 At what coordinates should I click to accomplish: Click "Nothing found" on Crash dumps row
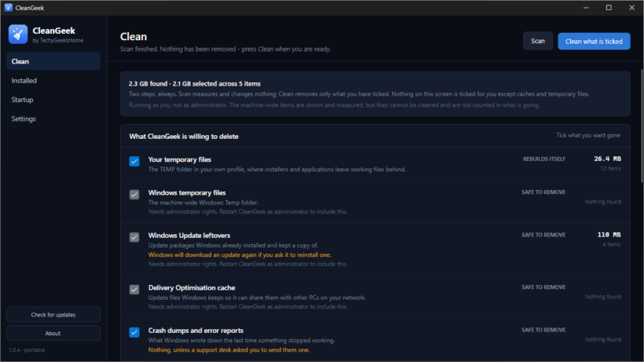tap(603, 339)
